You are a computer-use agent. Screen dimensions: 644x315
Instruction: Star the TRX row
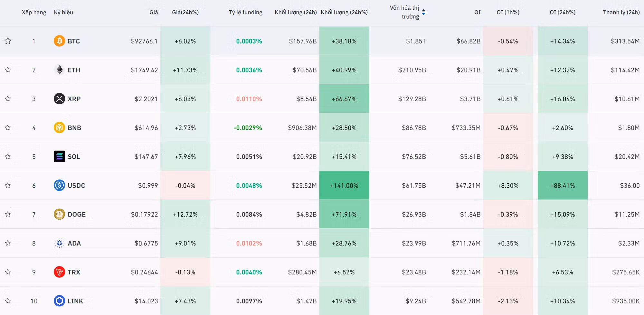(8, 272)
